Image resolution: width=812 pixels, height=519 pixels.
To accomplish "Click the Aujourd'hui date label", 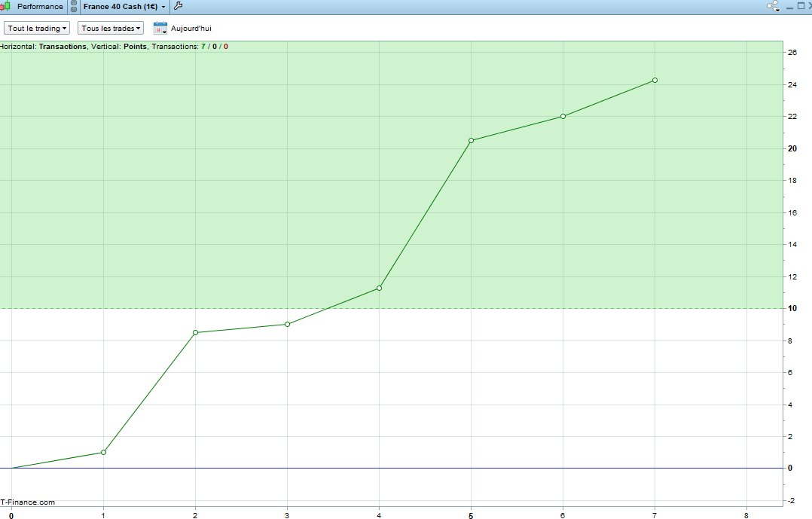I will pyautogui.click(x=191, y=29).
